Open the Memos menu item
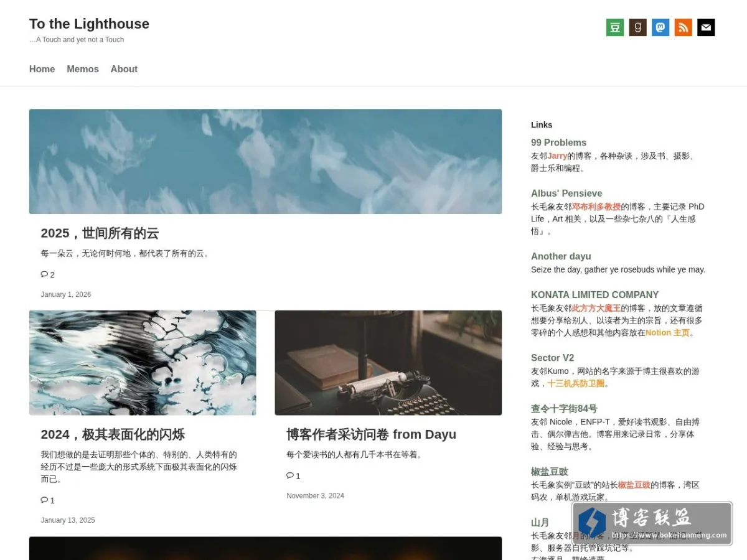 pyautogui.click(x=83, y=69)
